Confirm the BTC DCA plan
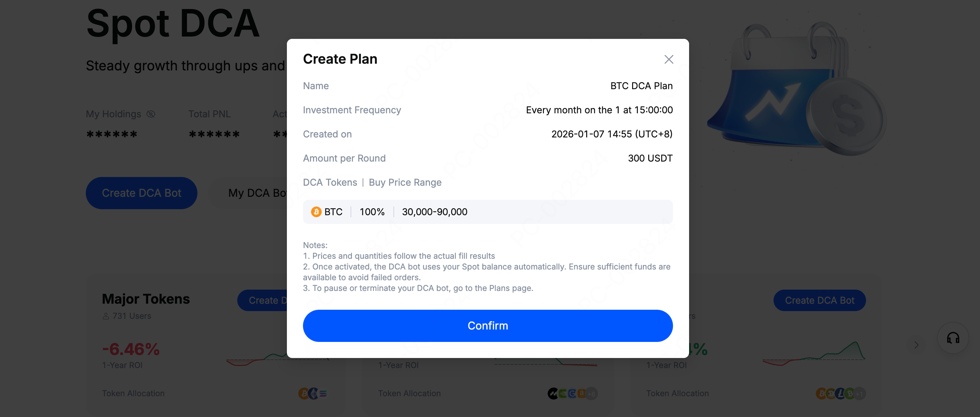 (x=487, y=326)
